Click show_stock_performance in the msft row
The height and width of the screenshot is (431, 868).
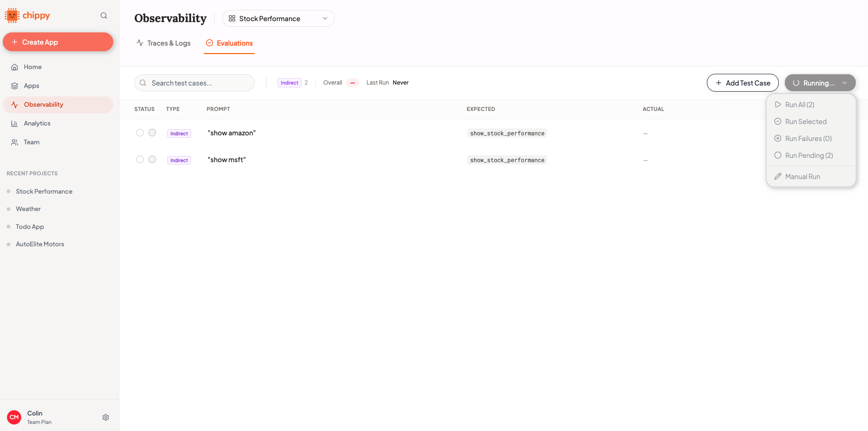507,160
